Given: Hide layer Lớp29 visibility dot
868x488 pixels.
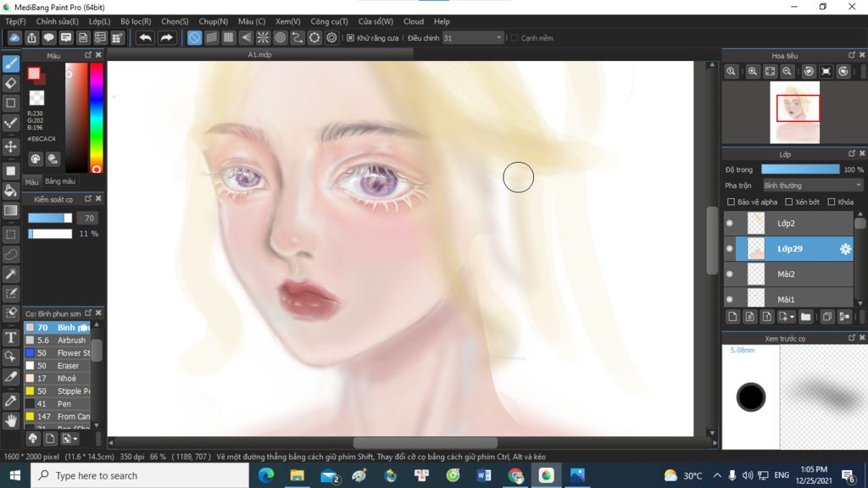Looking at the screenshot, I should [x=730, y=249].
